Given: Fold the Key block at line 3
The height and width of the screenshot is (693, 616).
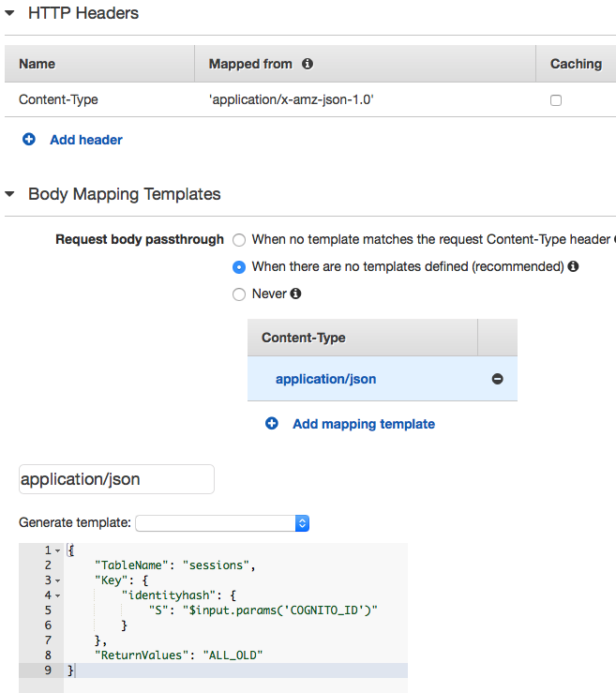Looking at the screenshot, I should coord(57,580).
